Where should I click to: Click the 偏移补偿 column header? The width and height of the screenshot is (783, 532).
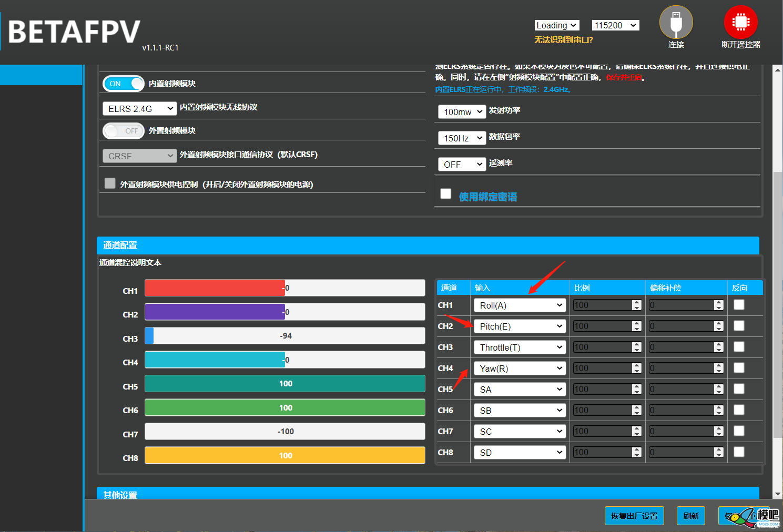[665, 288]
